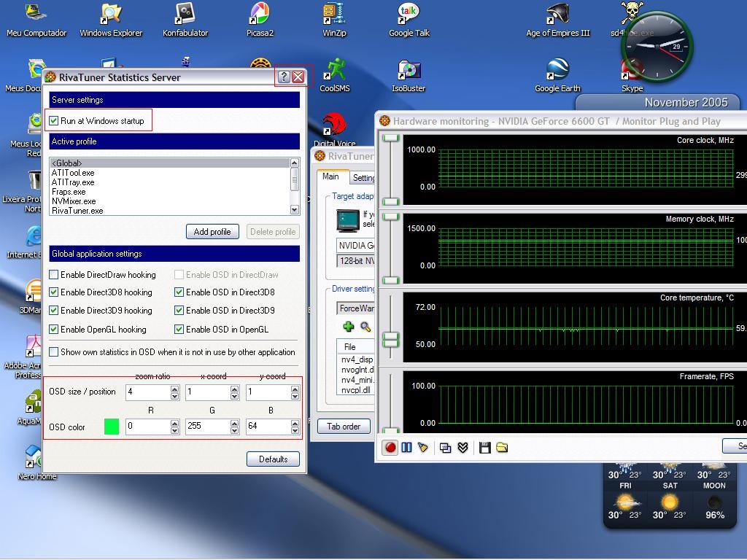Select the CoolSMS desktop icon
747x560 pixels.
coord(335,75)
